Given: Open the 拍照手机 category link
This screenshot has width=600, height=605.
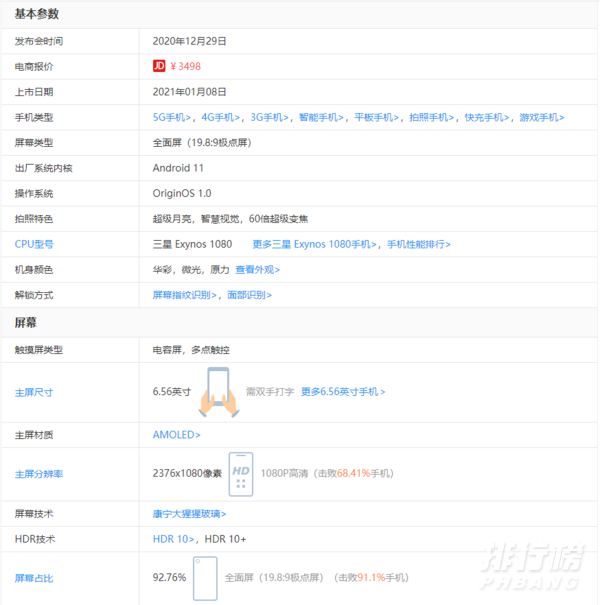Looking at the screenshot, I should 431,117.
